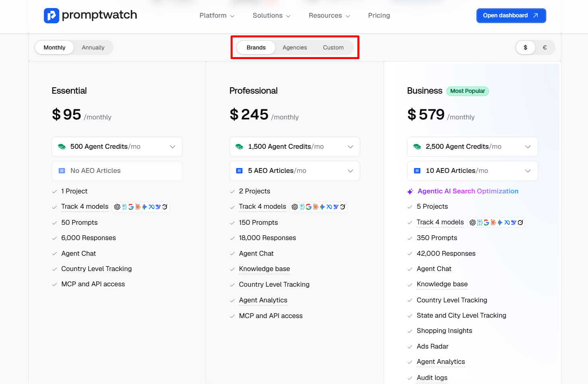Go to the Pricing page
The width and height of the screenshot is (588, 384).
pyautogui.click(x=379, y=16)
